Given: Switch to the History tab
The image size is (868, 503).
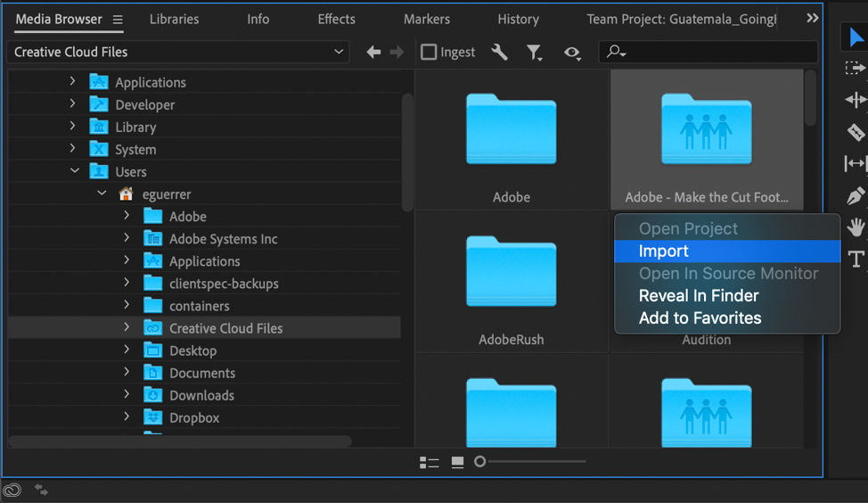Looking at the screenshot, I should pyautogui.click(x=518, y=19).
